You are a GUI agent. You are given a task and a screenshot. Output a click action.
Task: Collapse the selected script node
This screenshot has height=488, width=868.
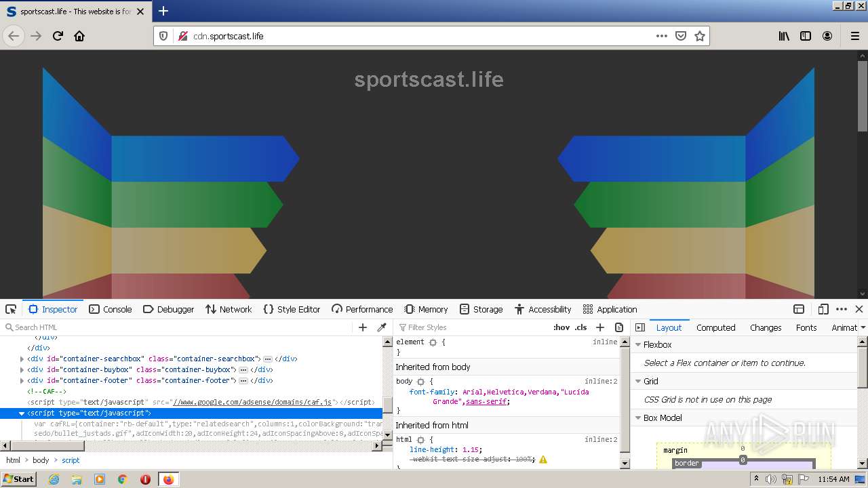click(22, 413)
